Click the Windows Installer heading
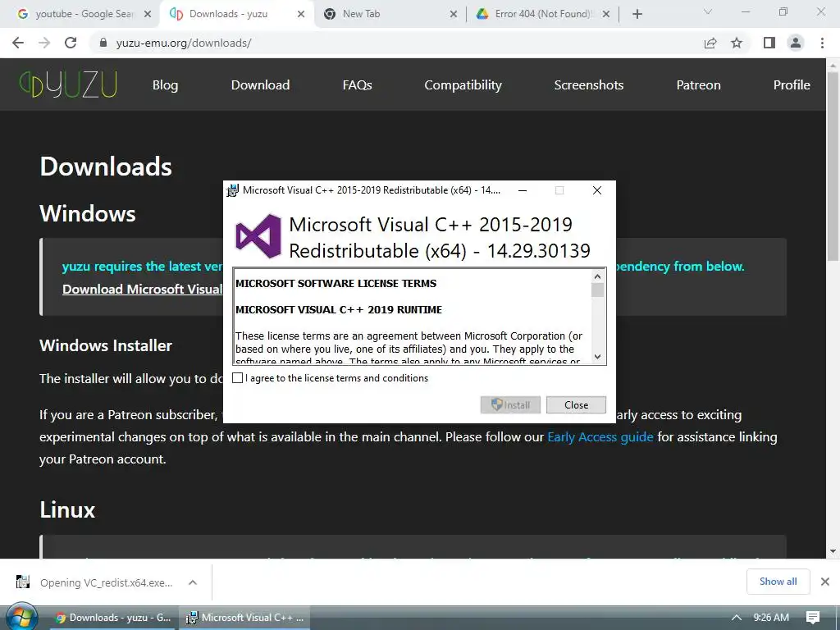The height and width of the screenshot is (630, 840). (x=106, y=345)
